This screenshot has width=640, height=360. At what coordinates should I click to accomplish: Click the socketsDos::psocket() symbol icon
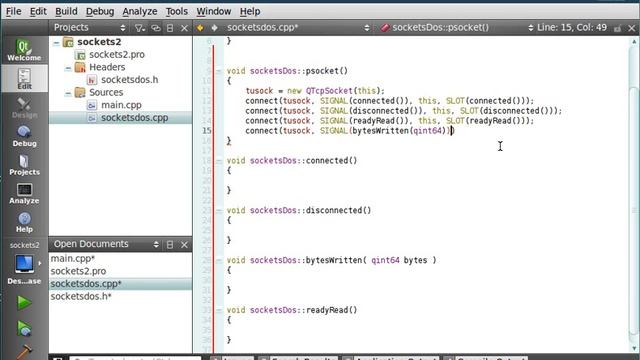[x=385, y=27]
